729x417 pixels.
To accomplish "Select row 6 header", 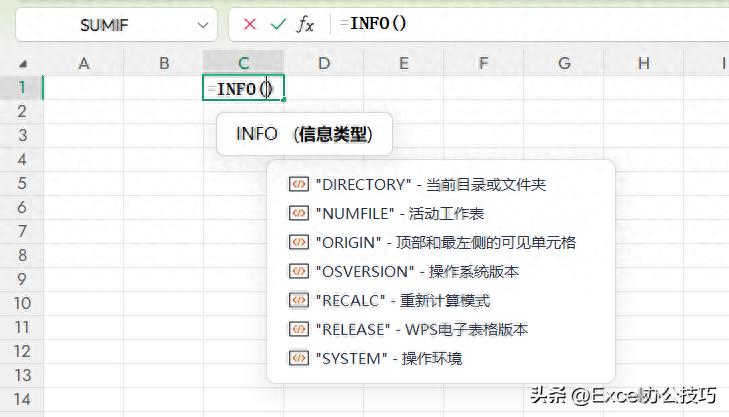I will click(x=22, y=207).
